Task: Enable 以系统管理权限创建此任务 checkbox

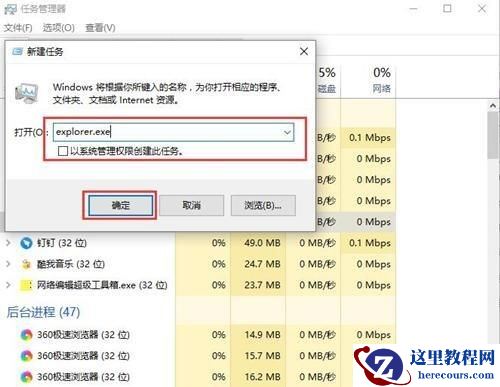Action: [62, 151]
